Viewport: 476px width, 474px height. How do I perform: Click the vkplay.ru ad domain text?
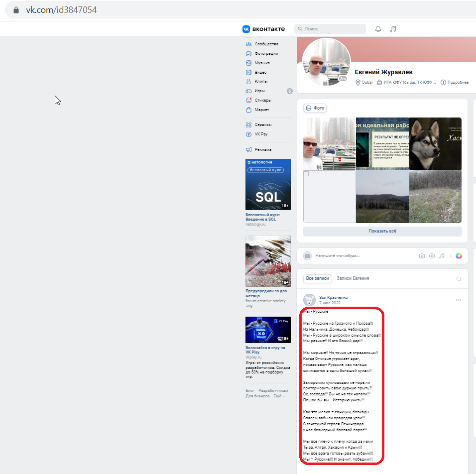pos(253,357)
